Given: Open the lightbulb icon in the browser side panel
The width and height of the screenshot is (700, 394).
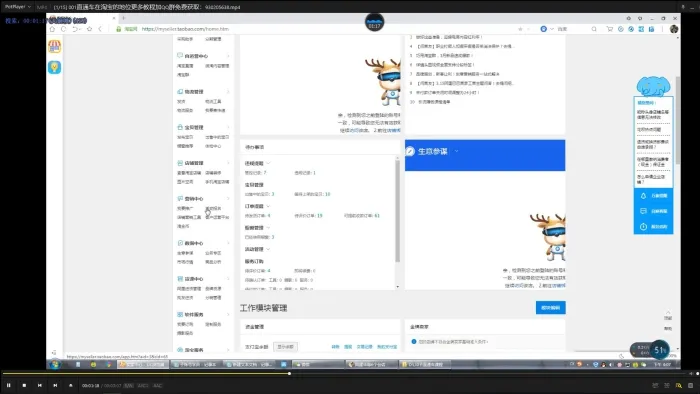Looking at the screenshot, I should 54,67.
